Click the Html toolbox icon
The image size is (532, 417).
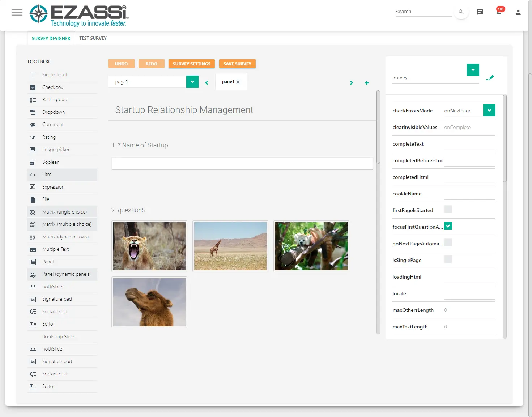(33, 175)
